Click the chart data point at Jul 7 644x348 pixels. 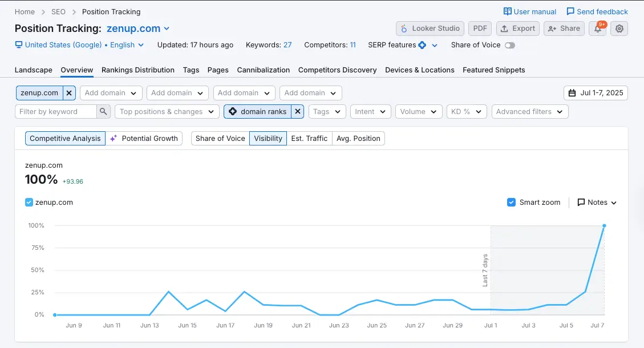(604, 225)
